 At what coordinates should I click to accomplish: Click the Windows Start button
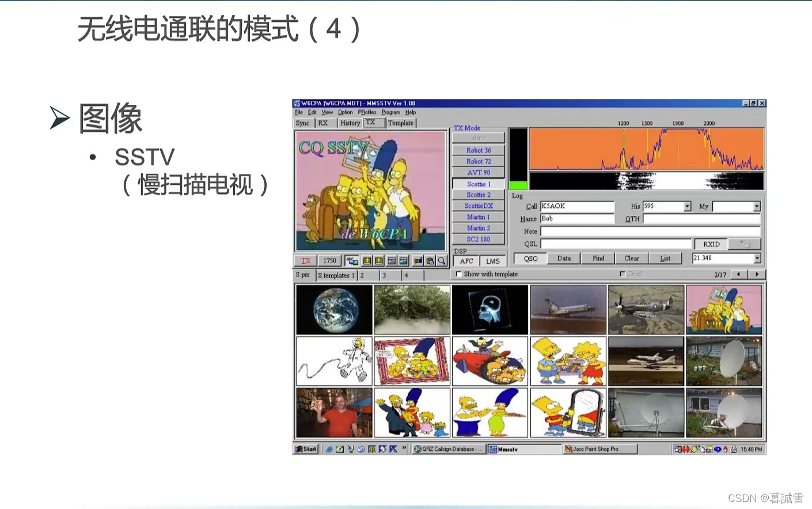tap(305, 449)
